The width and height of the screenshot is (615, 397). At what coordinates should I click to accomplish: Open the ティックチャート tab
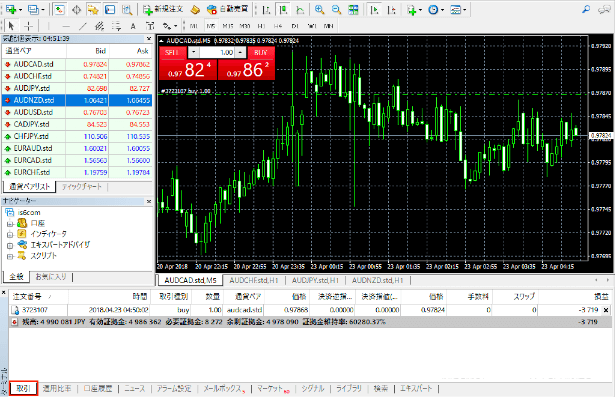pos(82,187)
